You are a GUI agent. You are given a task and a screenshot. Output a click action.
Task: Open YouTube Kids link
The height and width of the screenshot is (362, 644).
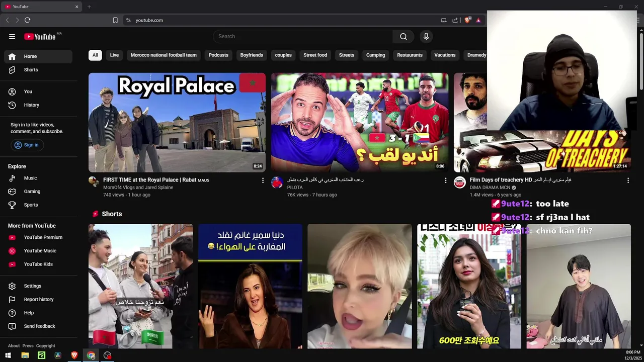pyautogui.click(x=38, y=264)
